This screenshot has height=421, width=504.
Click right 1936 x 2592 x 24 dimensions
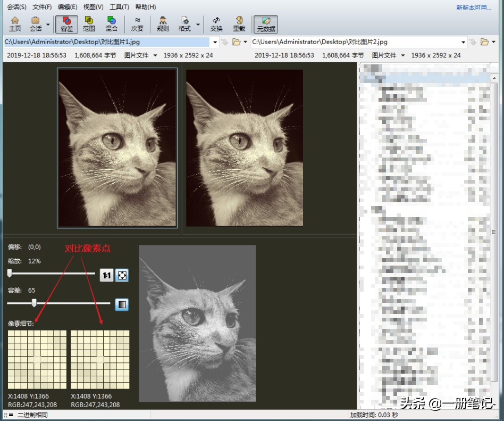tap(436, 55)
